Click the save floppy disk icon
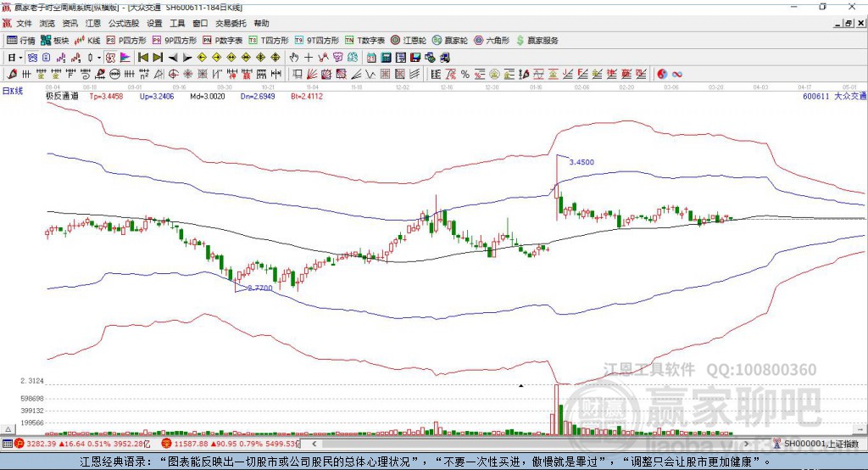 [x=415, y=58]
